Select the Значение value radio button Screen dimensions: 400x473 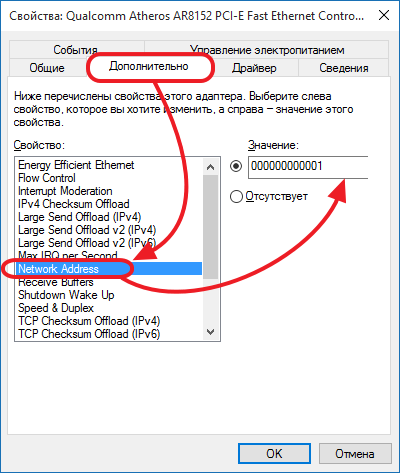236,166
